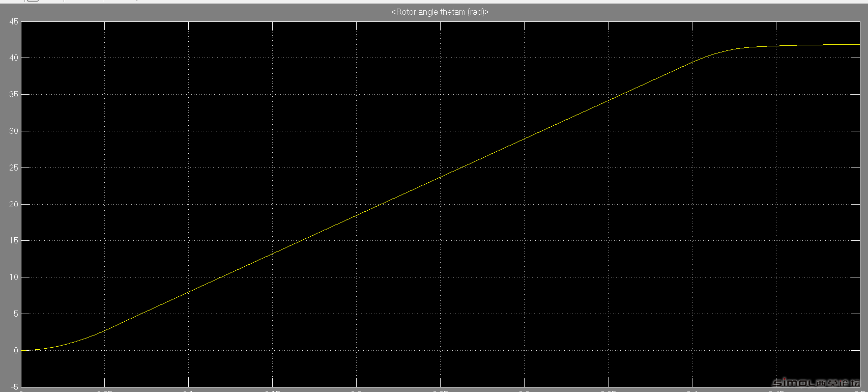Click the y-axis tick label 30
Image resolution: width=868 pixels, height=392 pixels.
[x=13, y=131]
